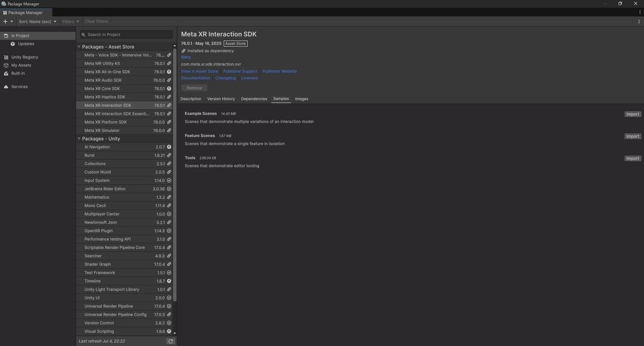Screen dimensions: 644x346
Task: Select the Unity Registry icon in sidebar
Action: [x=6, y=57]
